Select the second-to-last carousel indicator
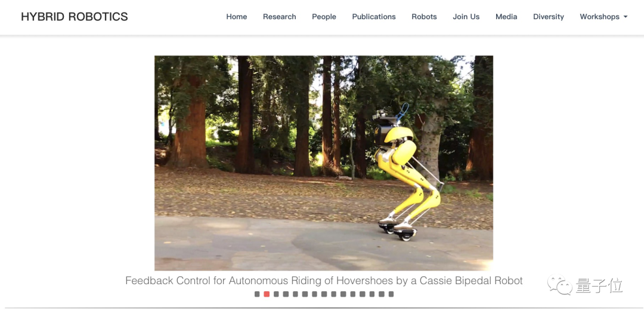This screenshot has width=644, height=314. click(x=382, y=294)
